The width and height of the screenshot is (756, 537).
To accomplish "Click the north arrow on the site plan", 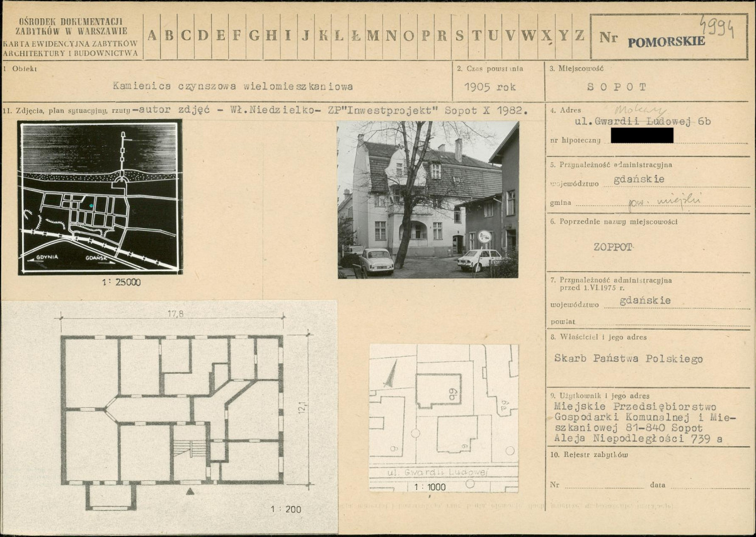I will (x=391, y=374).
